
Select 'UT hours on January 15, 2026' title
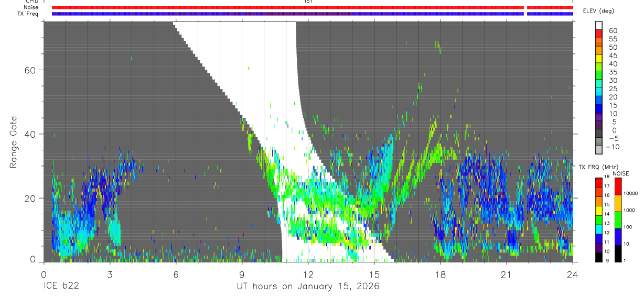308,287
